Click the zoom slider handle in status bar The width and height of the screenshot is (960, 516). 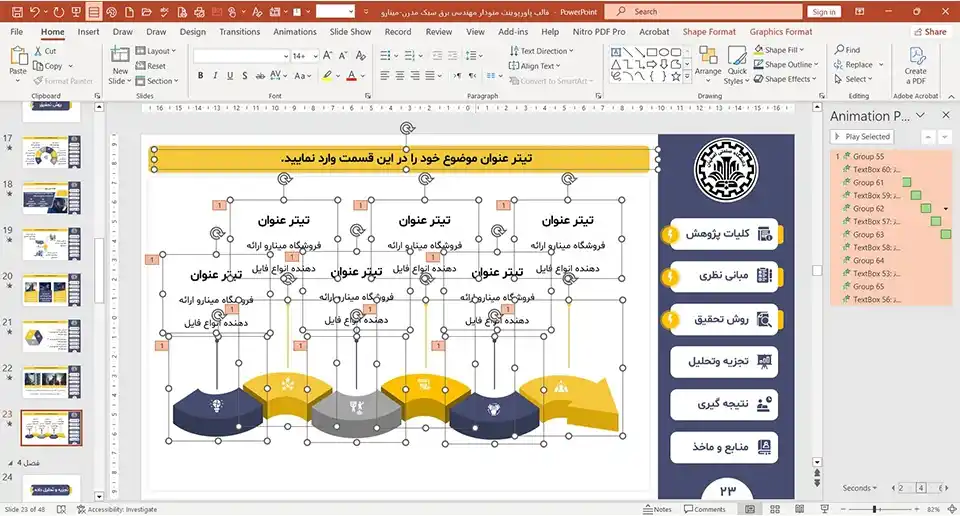tap(875, 509)
